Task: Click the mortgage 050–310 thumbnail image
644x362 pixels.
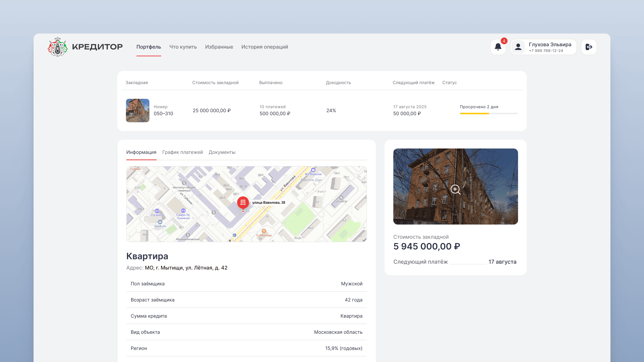Action: [138, 110]
